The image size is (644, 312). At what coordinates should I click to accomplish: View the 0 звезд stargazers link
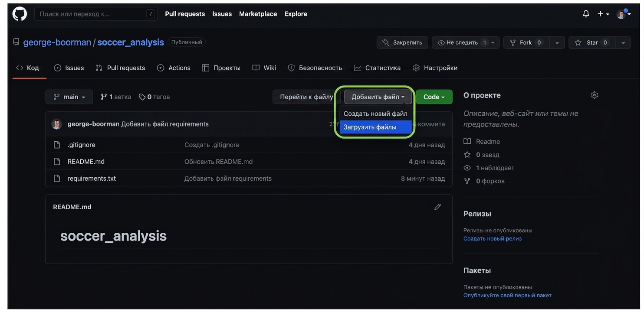481,155
